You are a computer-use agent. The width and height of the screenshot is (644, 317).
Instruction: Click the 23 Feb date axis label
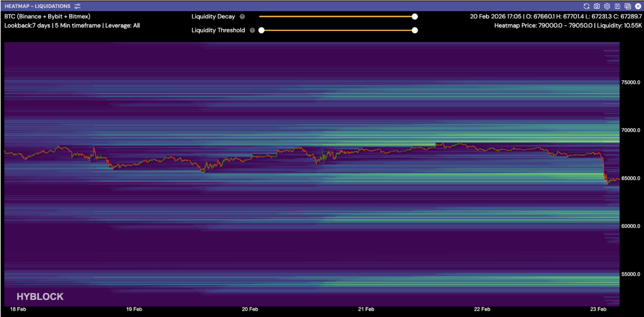[x=598, y=309]
